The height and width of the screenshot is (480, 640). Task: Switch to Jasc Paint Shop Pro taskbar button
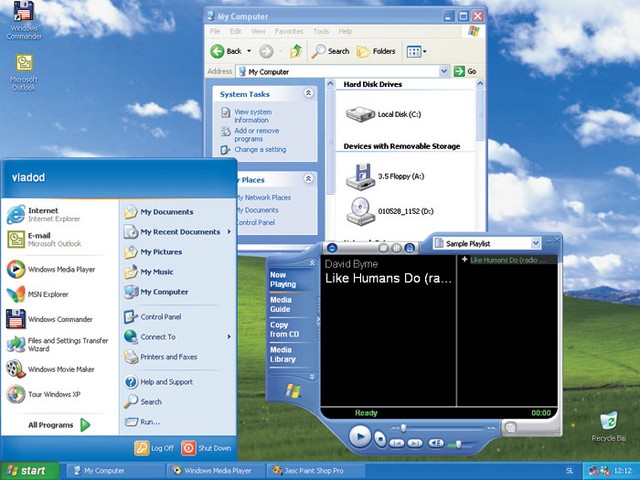(x=317, y=471)
